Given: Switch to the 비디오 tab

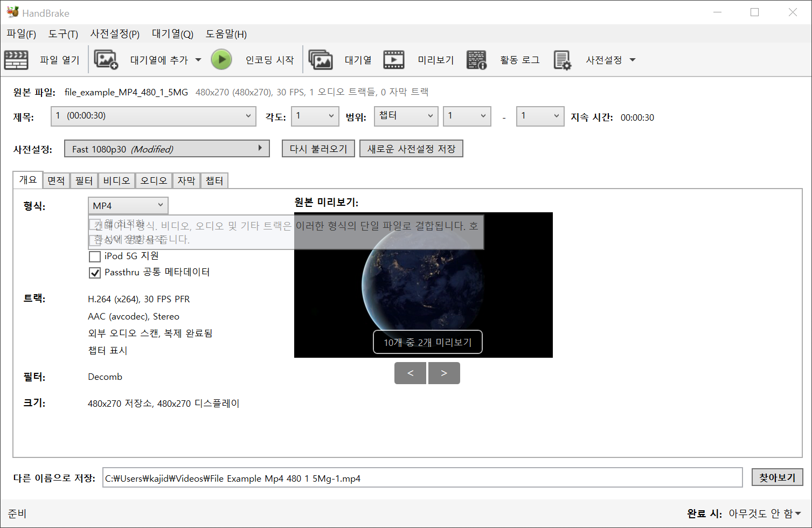Looking at the screenshot, I should click(117, 180).
